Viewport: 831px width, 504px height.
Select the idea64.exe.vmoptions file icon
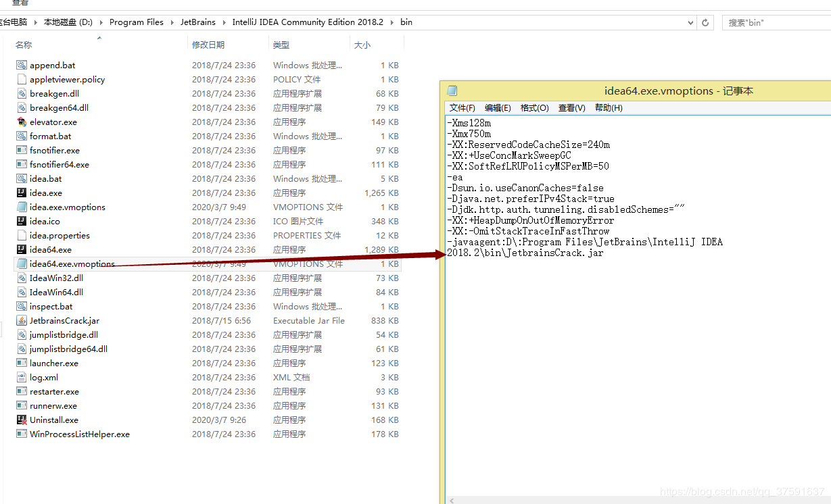[22, 264]
